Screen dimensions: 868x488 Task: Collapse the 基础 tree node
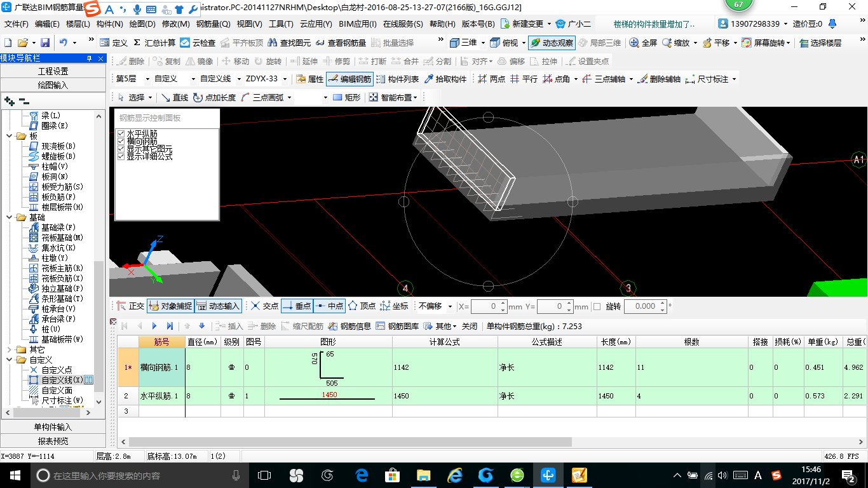[9, 217]
